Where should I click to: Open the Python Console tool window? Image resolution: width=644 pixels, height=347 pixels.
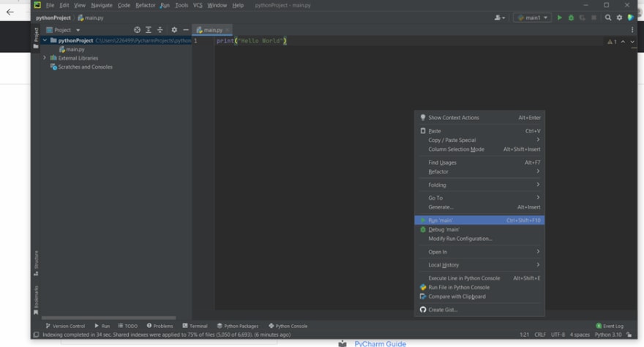coord(288,326)
